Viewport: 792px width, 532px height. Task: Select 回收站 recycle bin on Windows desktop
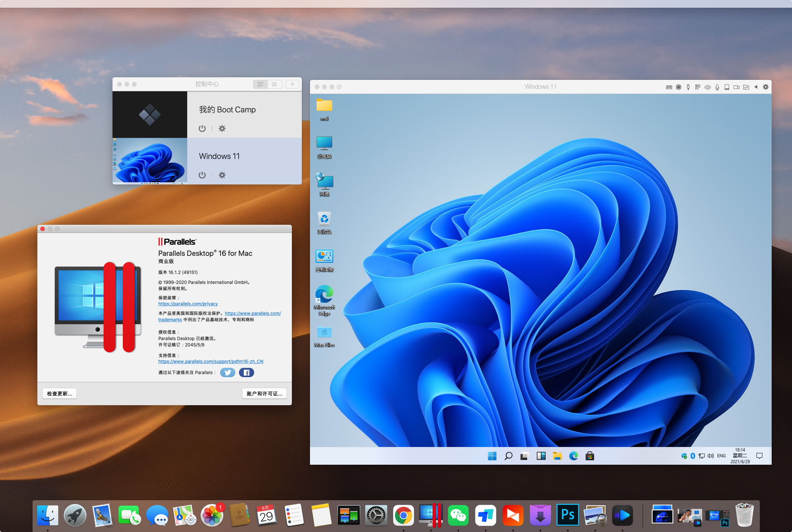[x=324, y=223]
